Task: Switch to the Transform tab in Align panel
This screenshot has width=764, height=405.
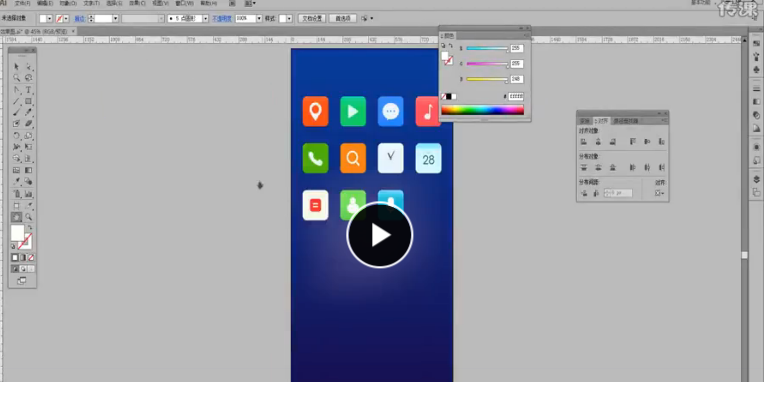Action: point(585,121)
